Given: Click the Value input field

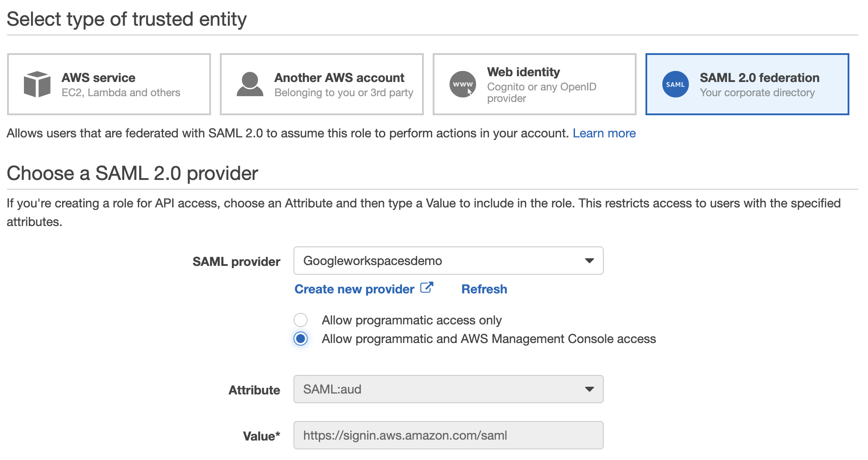Looking at the screenshot, I should pos(448,435).
